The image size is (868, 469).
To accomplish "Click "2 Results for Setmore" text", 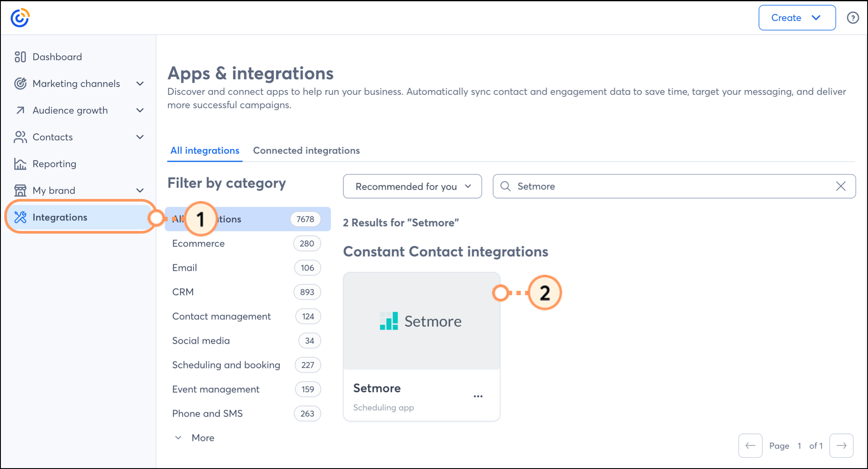I will click(x=401, y=223).
